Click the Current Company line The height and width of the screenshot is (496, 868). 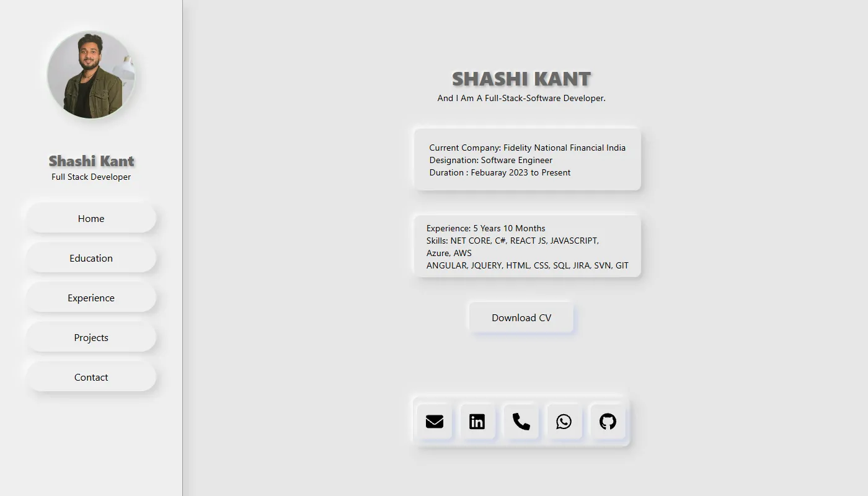coord(527,148)
